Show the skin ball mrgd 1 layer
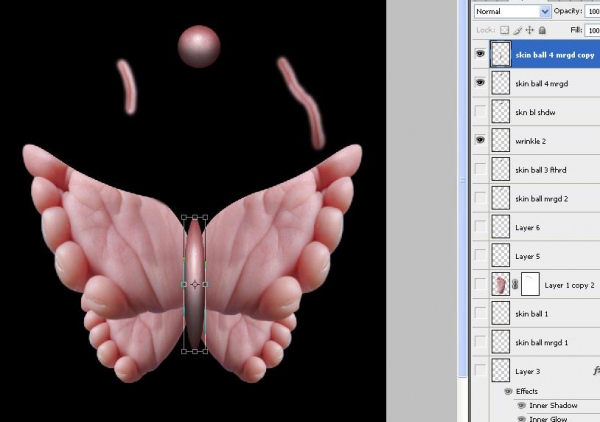The image size is (600, 422). (480, 342)
